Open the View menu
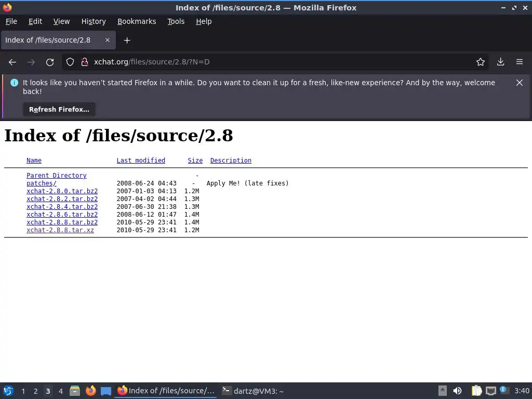Viewport: 532px width, 399px height. click(61, 21)
